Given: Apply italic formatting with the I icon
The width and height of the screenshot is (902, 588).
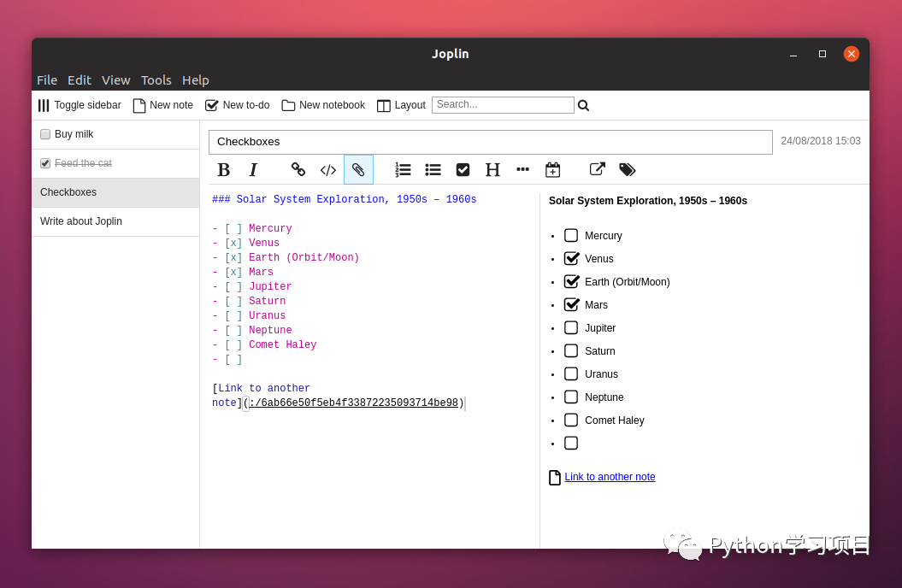Looking at the screenshot, I should pyautogui.click(x=253, y=169).
